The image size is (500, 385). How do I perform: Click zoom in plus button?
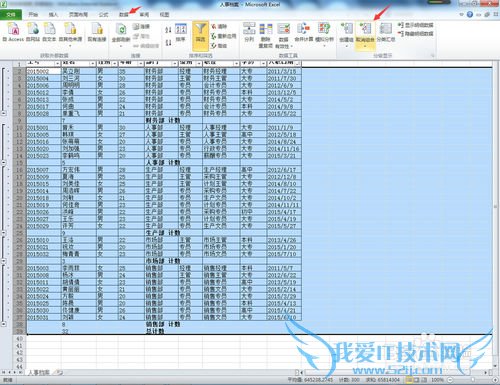click(495, 380)
